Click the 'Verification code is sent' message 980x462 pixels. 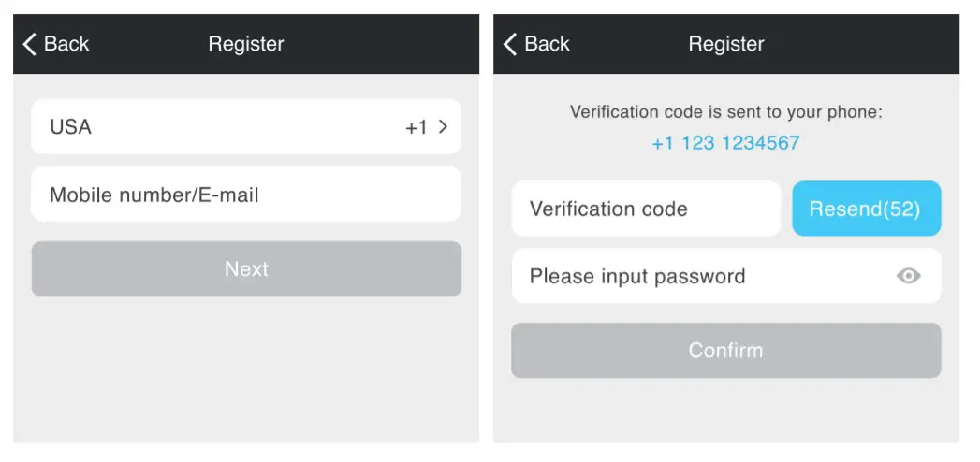(x=725, y=112)
